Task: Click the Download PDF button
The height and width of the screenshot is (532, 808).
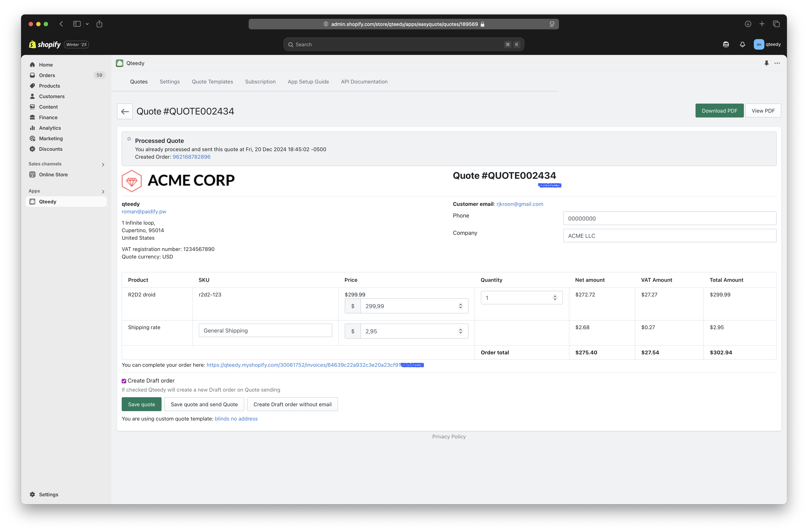Action: pyautogui.click(x=719, y=111)
